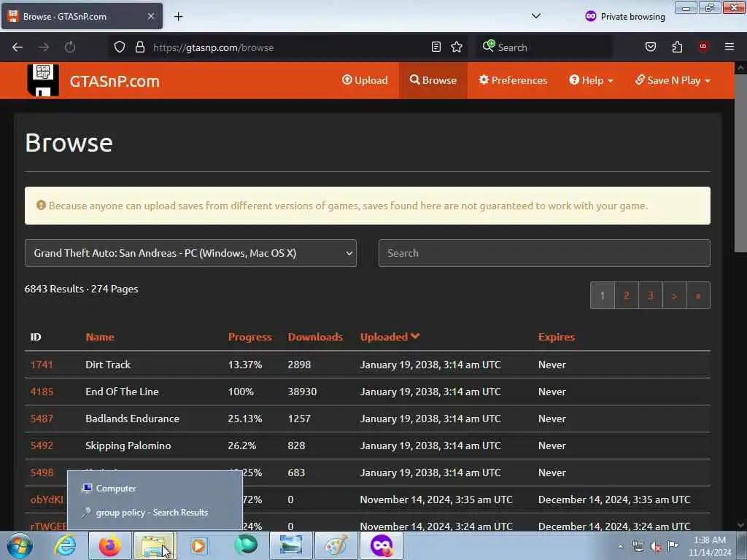Image resolution: width=747 pixels, height=560 pixels.
Task: Close the Browse - GTASnP.com tab
Action: click(x=150, y=16)
